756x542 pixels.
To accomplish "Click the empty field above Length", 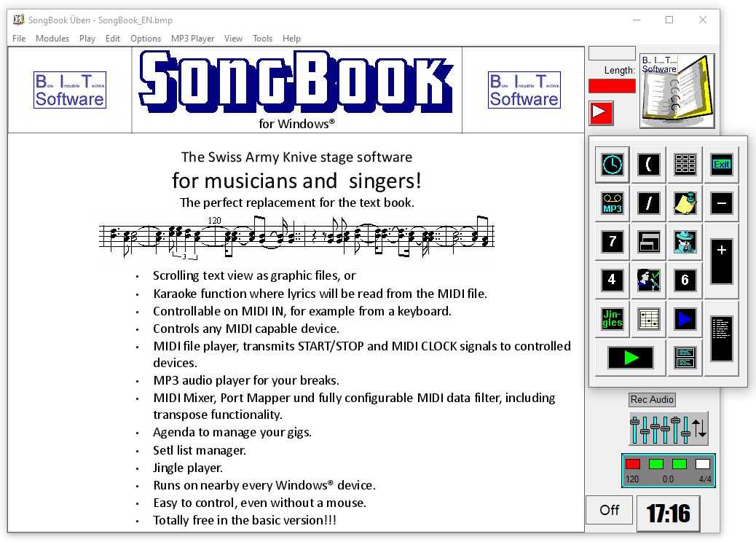I will (612, 53).
